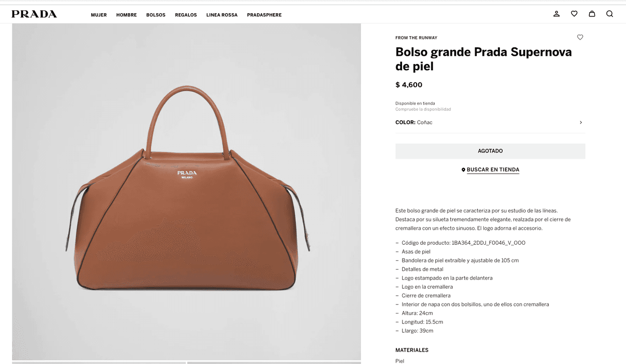Screen dimensions: 626x364
Task: Open the REGALOS menu
Action: (x=186, y=15)
